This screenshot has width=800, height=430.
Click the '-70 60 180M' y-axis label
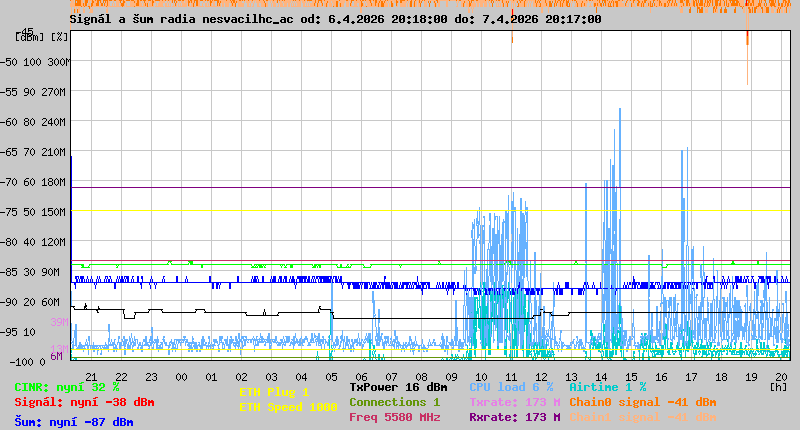click(x=34, y=182)
